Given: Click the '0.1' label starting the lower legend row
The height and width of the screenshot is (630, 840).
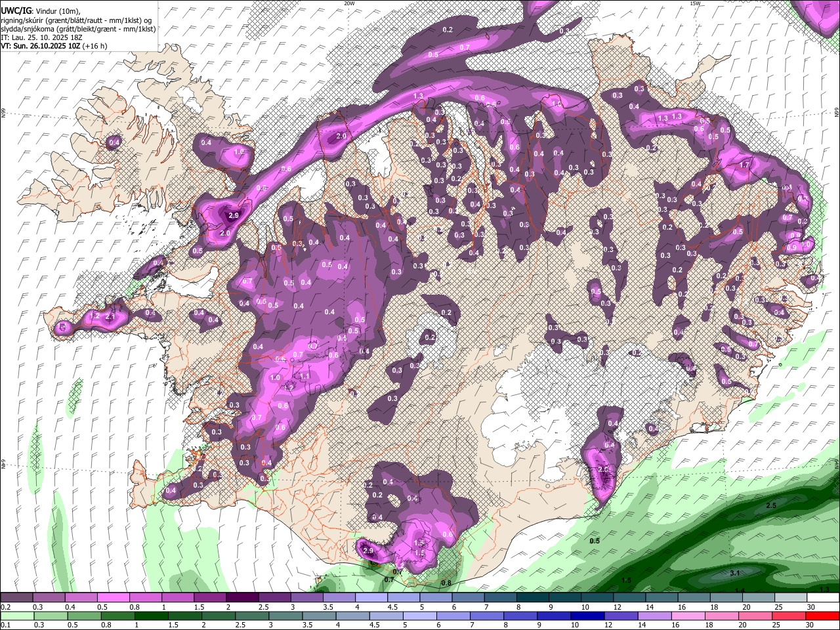Looking at the screenshot, I should pyautogui.click(x=5, y=625).
